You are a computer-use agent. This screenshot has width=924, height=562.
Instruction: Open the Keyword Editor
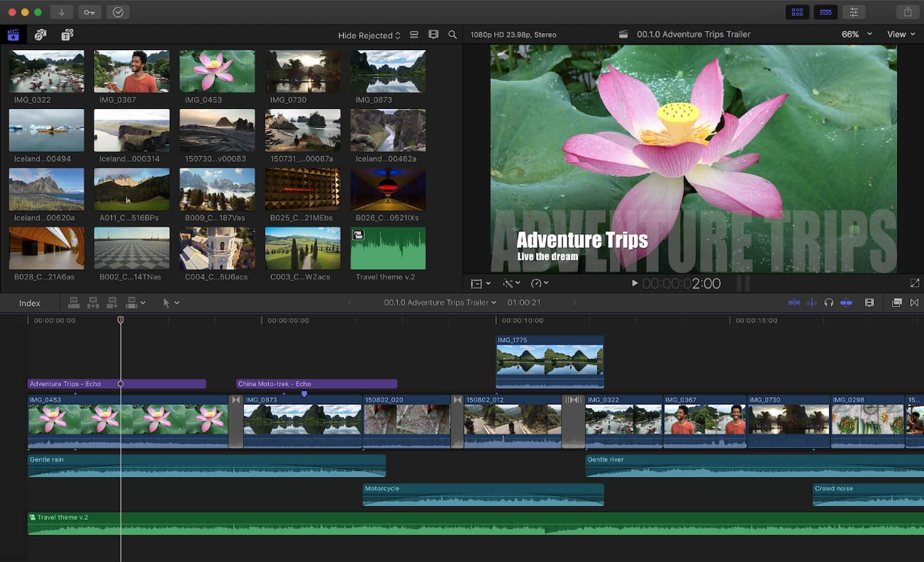tap(89, 12)
